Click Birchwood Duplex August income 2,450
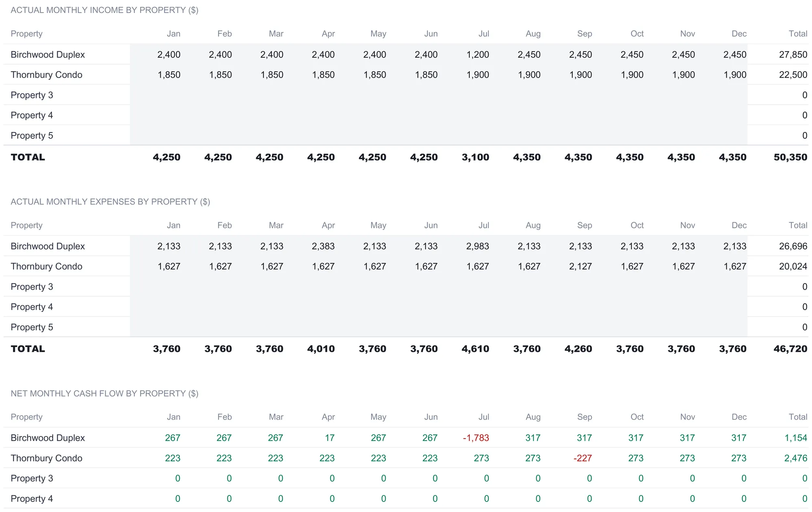 pyautogui.click(x=529, y=54)
